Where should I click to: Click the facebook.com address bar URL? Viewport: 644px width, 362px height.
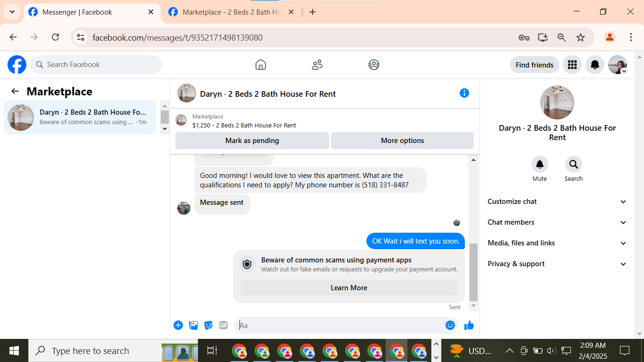point(178,38)
